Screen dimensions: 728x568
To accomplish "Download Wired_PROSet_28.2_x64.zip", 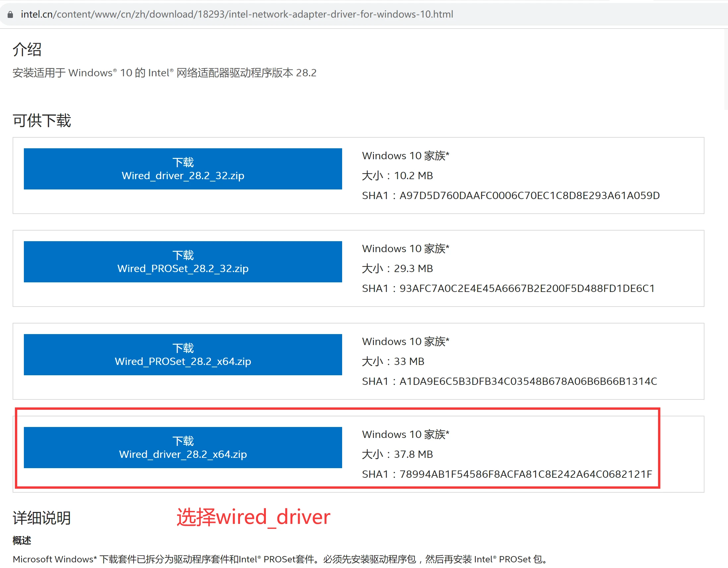I will [183, 355].
